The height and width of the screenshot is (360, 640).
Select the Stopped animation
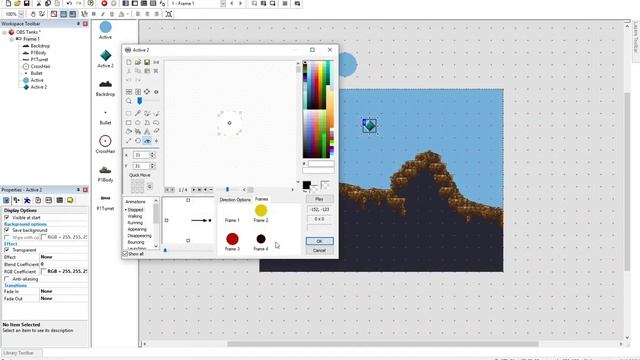(x=136, y=210)
